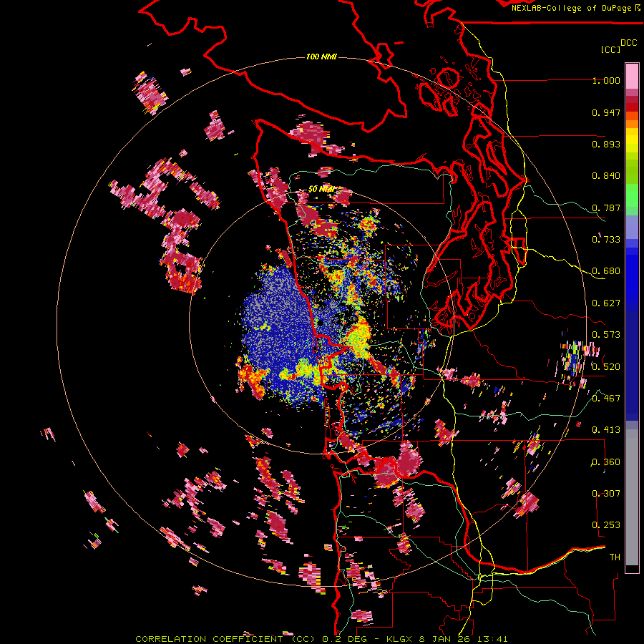Click the 100 NMI range ring label
644x644 pixels.
click(321, 57)
